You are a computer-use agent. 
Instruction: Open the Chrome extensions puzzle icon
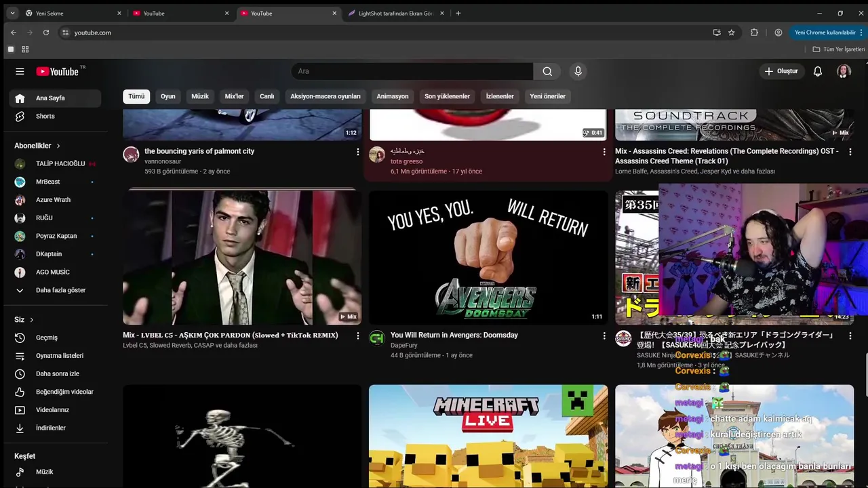754,33
